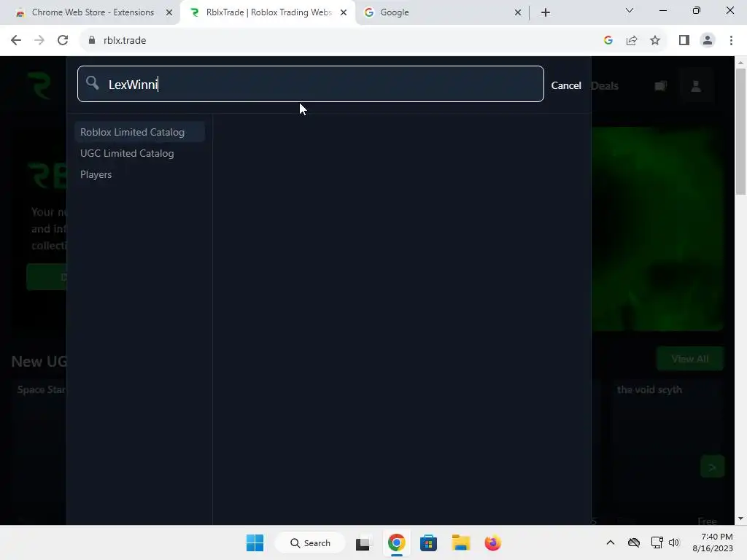Toggle the browser side panel

point(684,40)
